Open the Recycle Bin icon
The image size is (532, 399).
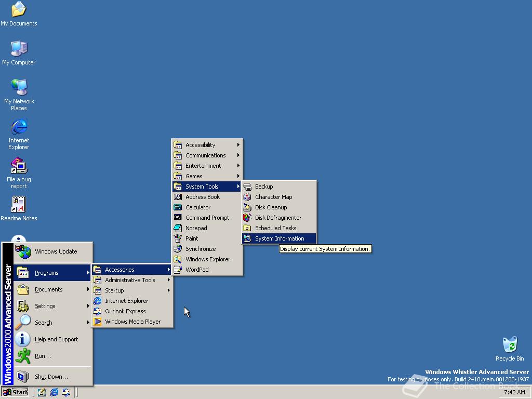[x=510, y=349]
